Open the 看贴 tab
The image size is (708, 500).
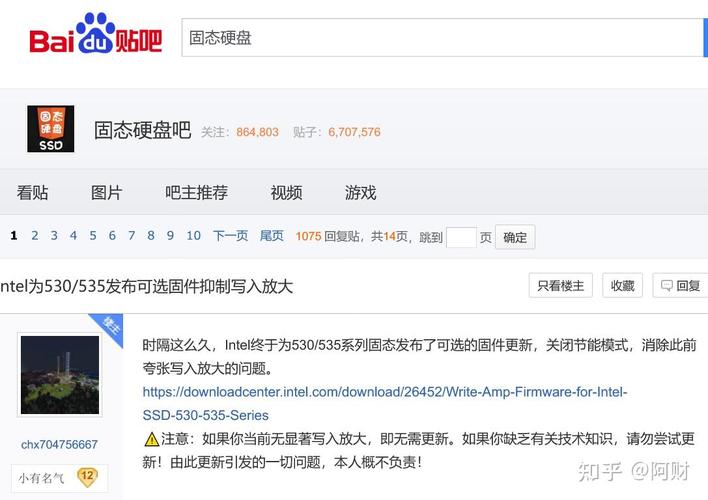[x=33, y=193]
